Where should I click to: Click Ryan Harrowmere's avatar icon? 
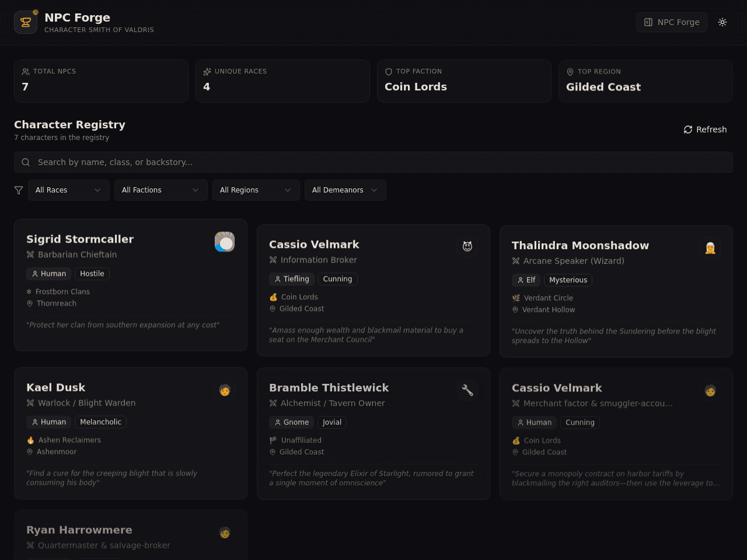point(225,532)
